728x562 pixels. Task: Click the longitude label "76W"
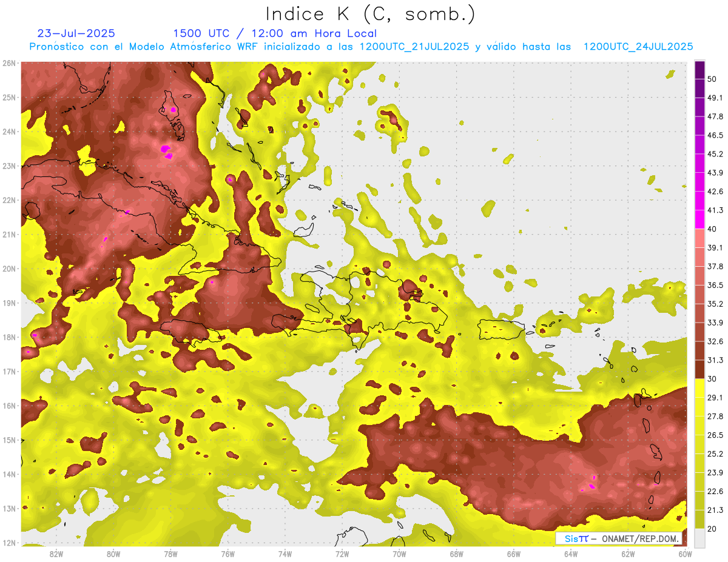coord(227,554)
